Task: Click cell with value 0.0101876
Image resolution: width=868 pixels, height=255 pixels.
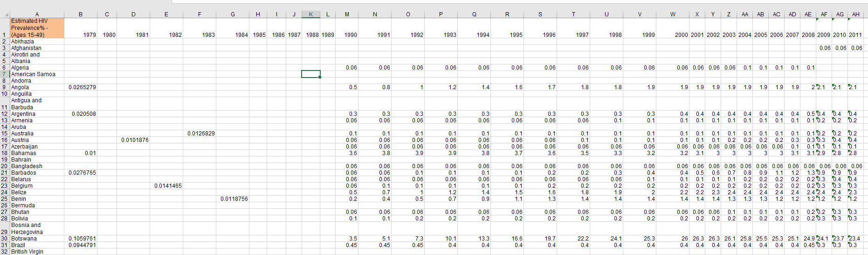Action: click(133, 140)
